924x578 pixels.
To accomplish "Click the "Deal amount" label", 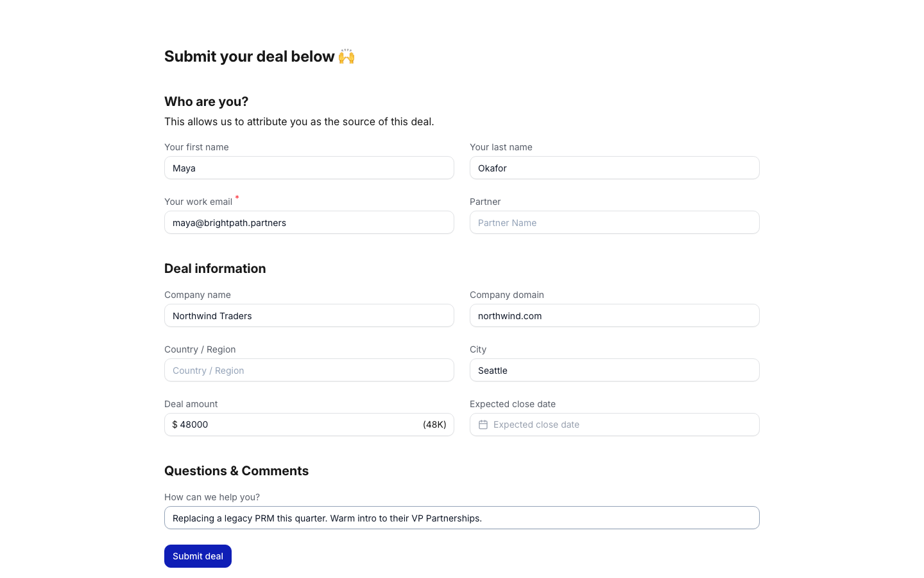I will 191,404.
